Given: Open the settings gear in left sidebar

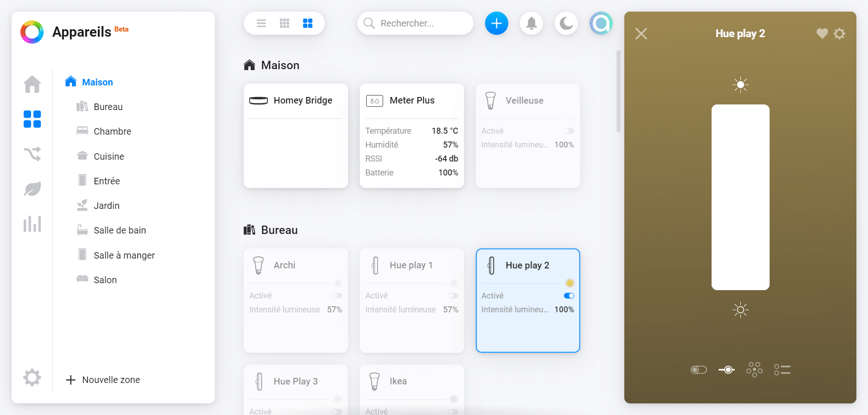Looking at the screenshot, I should tap(32, 377).
